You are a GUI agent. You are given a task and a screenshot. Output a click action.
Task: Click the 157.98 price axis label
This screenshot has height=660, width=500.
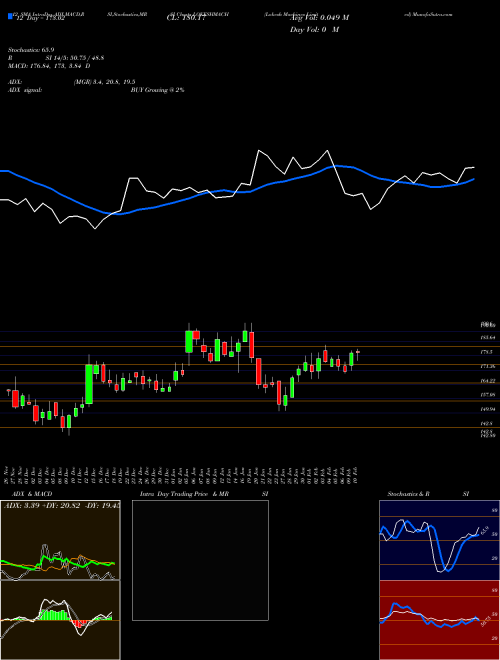pos(488,395)
